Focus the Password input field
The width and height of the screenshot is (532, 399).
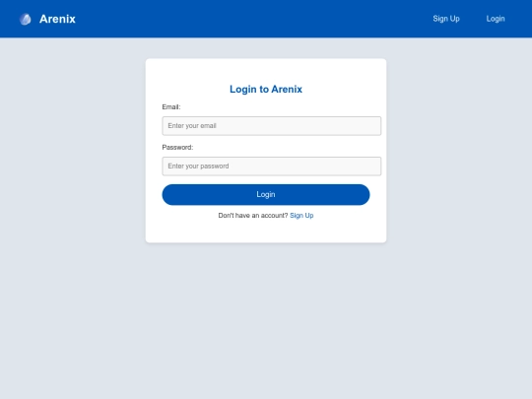(x=272, y=166)
